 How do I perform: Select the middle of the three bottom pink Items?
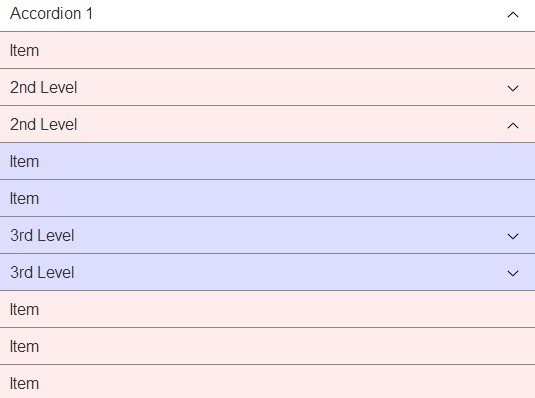tap(268, 346)
